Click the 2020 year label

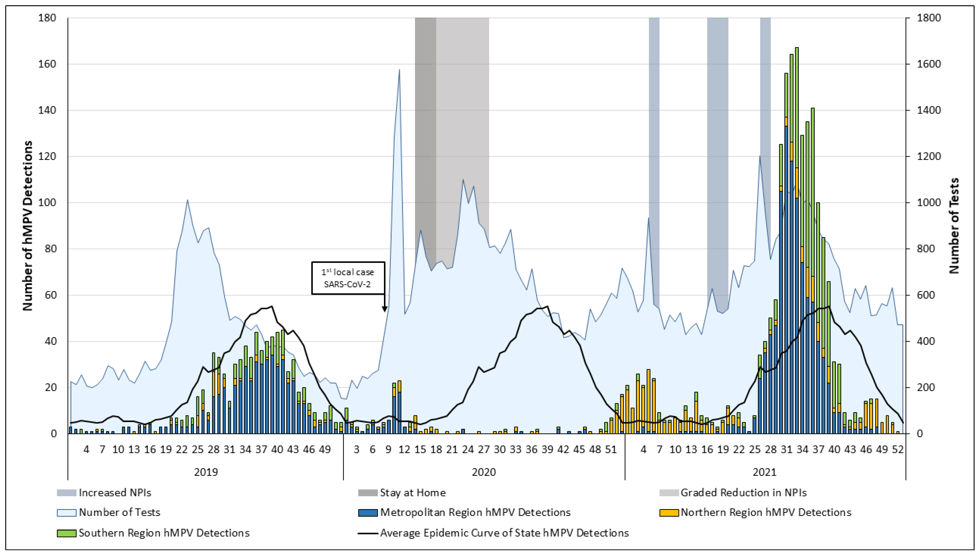[484, 472]
